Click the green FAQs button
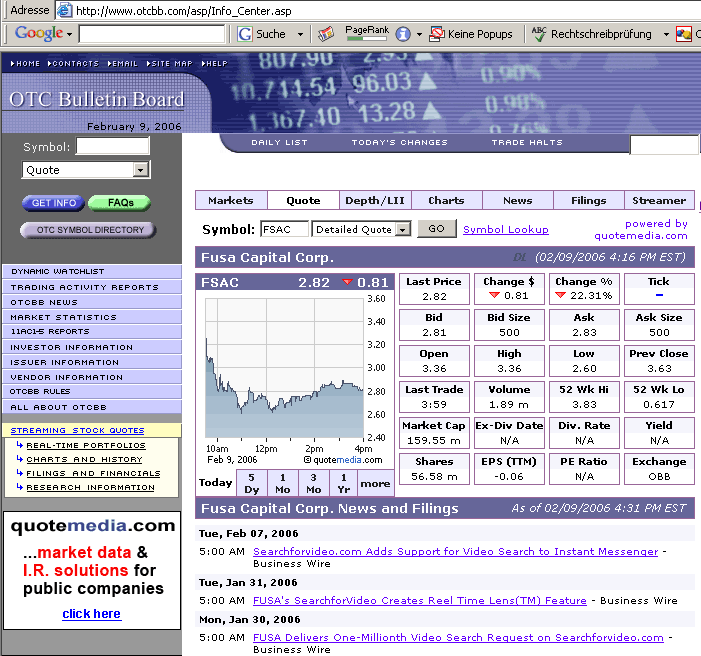701x656 pixels. click(x=119, y=203)
